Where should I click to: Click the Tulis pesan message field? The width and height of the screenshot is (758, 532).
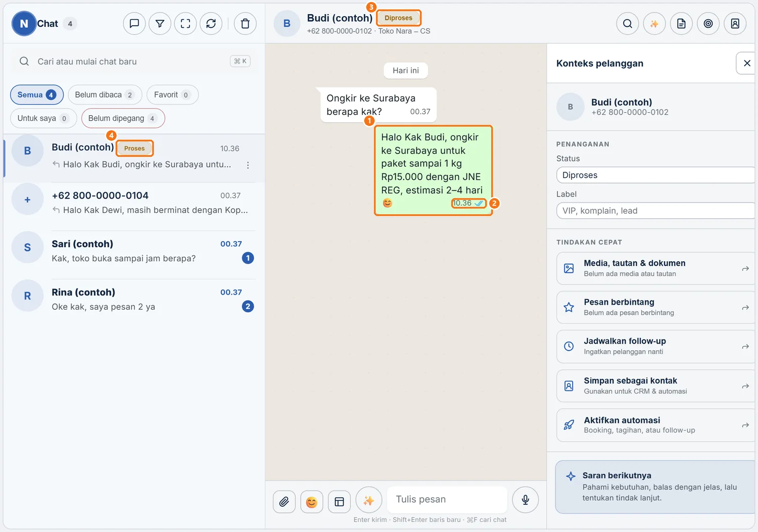point(447,500)
